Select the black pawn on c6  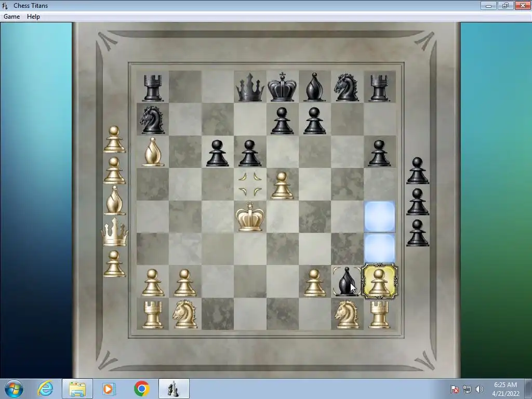click(217, 153)
